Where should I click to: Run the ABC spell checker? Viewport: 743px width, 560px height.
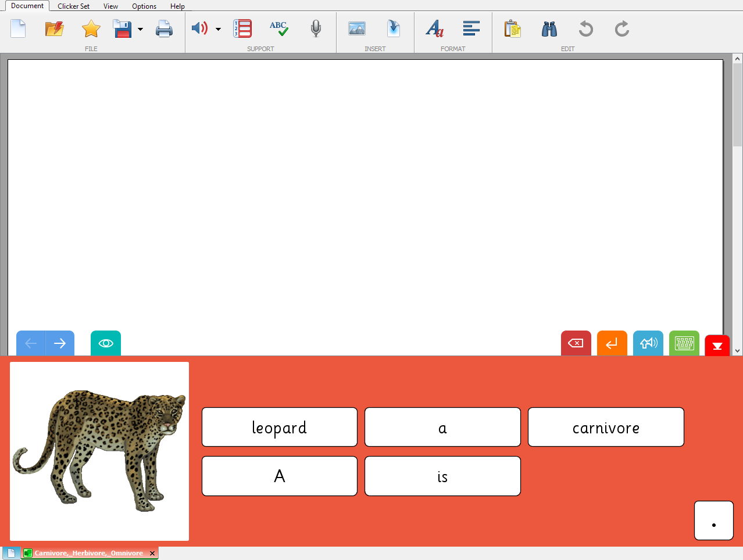tap(278, 28)
